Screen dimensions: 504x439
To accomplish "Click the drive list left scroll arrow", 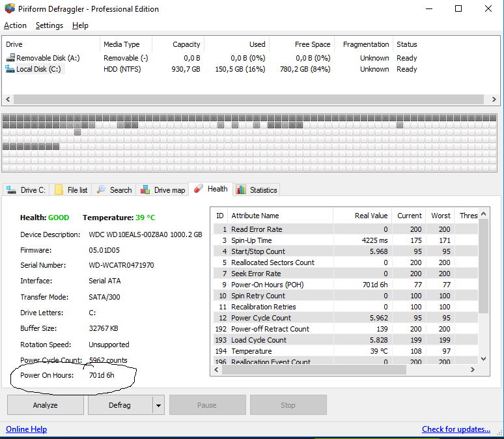I will pyautogui.click(x=8, y=100).
